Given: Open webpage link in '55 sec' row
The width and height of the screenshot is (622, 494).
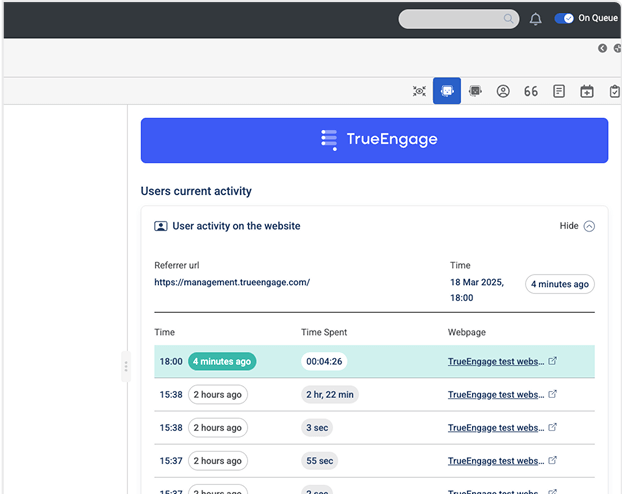Looking at the screenshot, I should click(x=496, y=461).
